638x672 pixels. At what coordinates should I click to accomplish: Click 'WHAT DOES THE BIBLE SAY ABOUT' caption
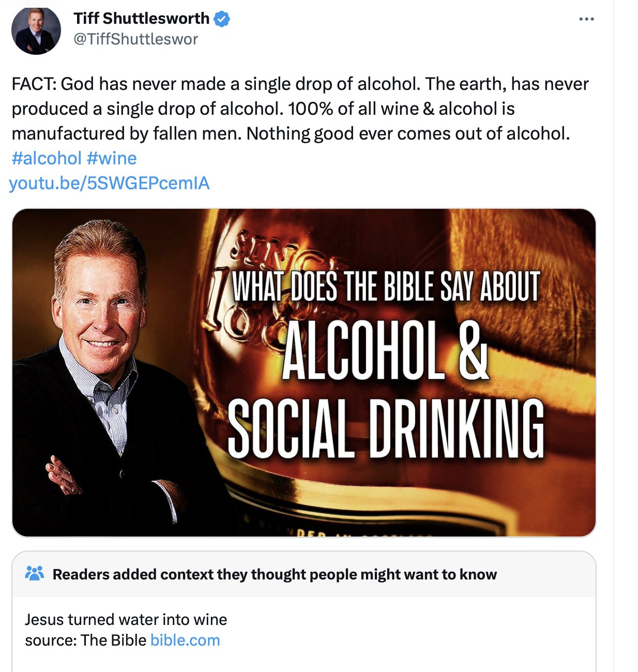click(385, 287)
